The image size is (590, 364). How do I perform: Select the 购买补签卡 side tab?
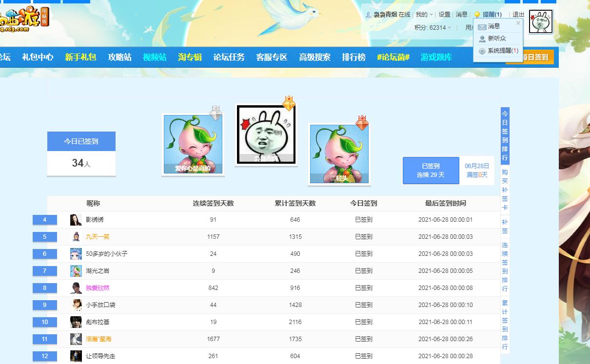click(505, 190)
